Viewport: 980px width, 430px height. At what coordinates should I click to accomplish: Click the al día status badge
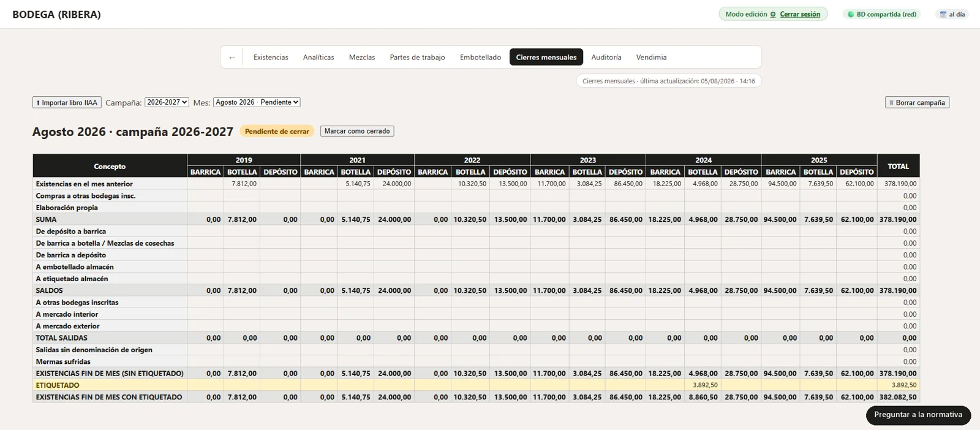[x=952, y=14]
